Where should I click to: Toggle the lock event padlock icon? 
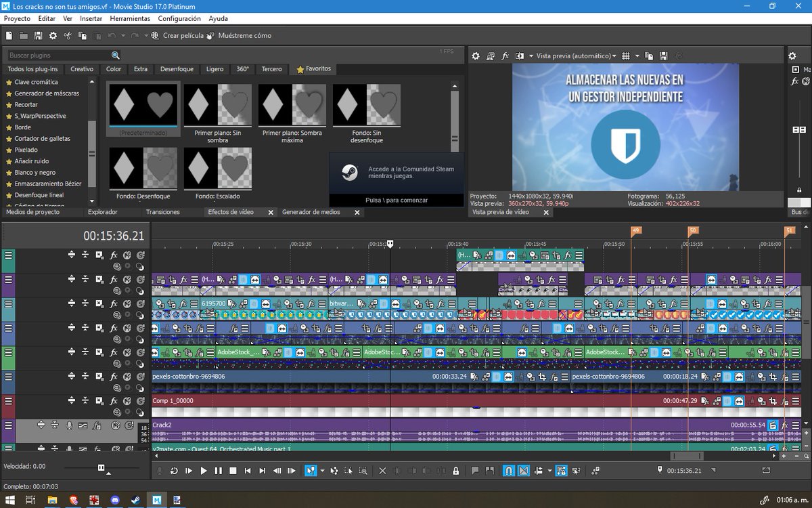pyautogui.click(x=455, y=471)
